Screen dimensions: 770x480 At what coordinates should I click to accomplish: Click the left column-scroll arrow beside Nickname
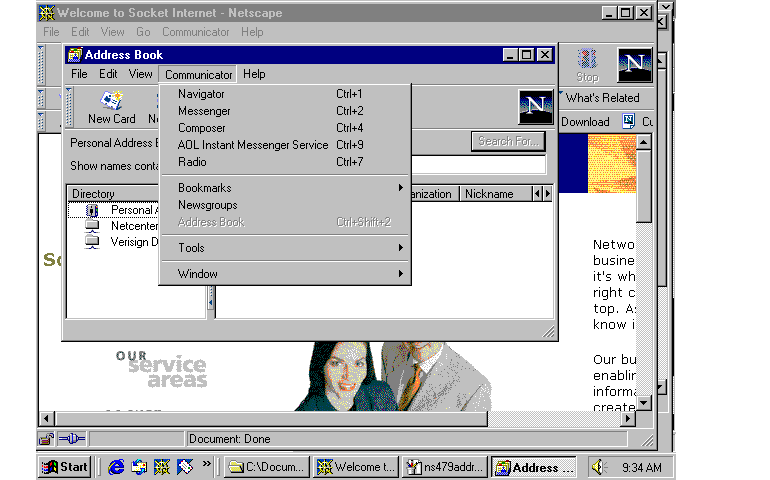point(537,194)
